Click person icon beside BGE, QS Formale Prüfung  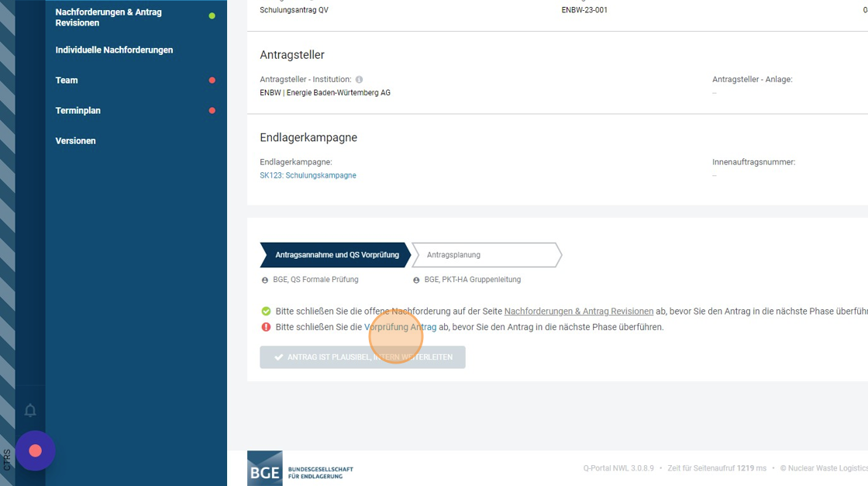click(x=264, y=280)
